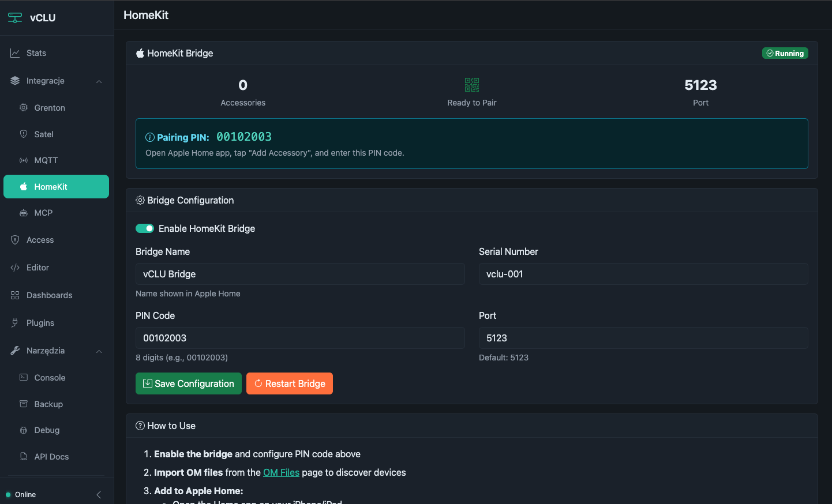Open the Editor page

tap(57, 268)
